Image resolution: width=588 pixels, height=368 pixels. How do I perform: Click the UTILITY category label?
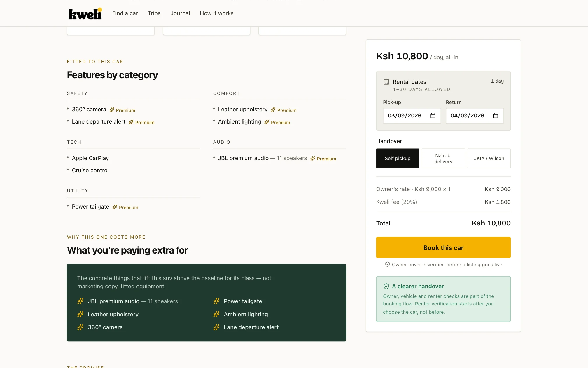[x=78, y=191]
